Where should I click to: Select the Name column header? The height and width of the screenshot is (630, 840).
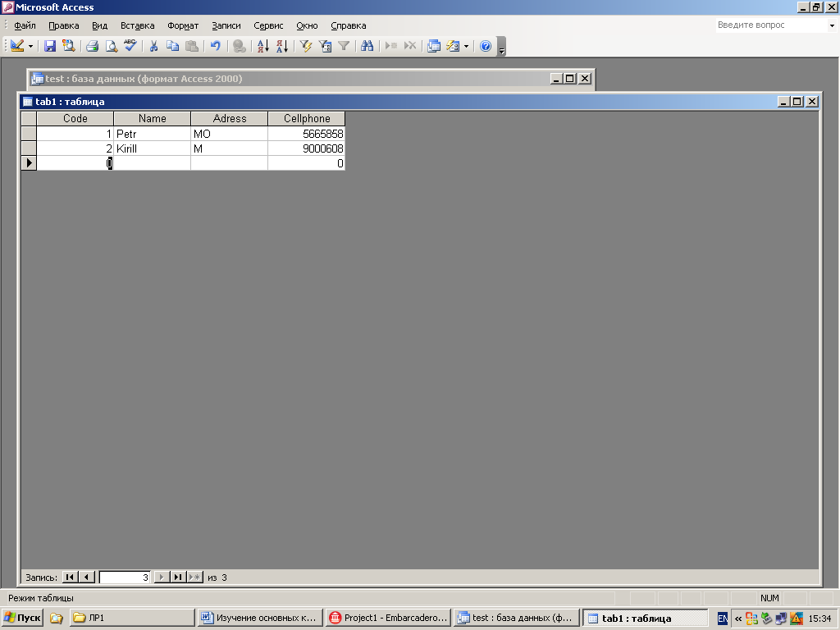tap(152, 118)
